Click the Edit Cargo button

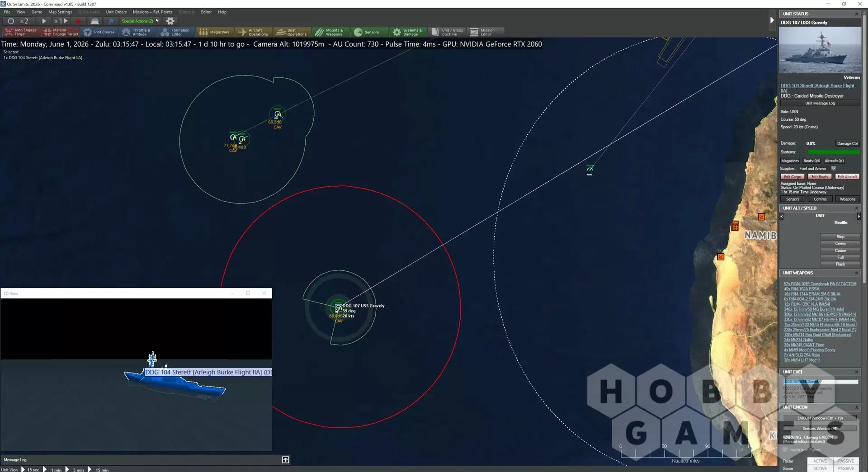tap(792, 177)
